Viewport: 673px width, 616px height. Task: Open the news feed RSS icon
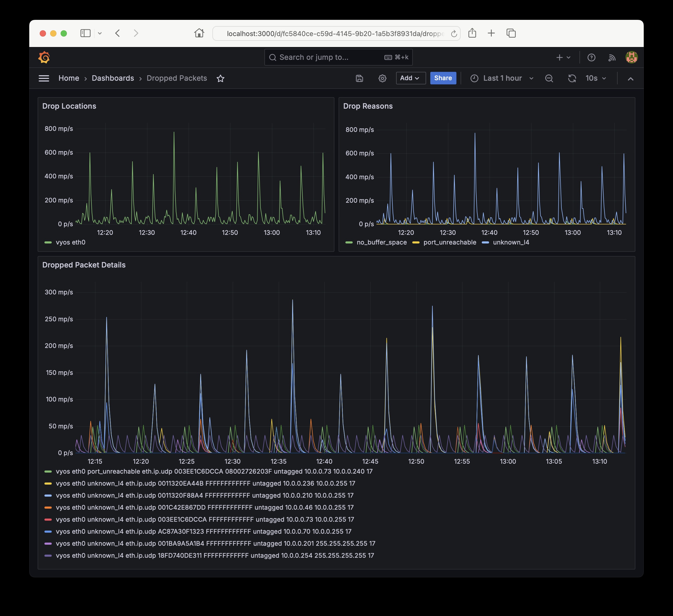612,58
